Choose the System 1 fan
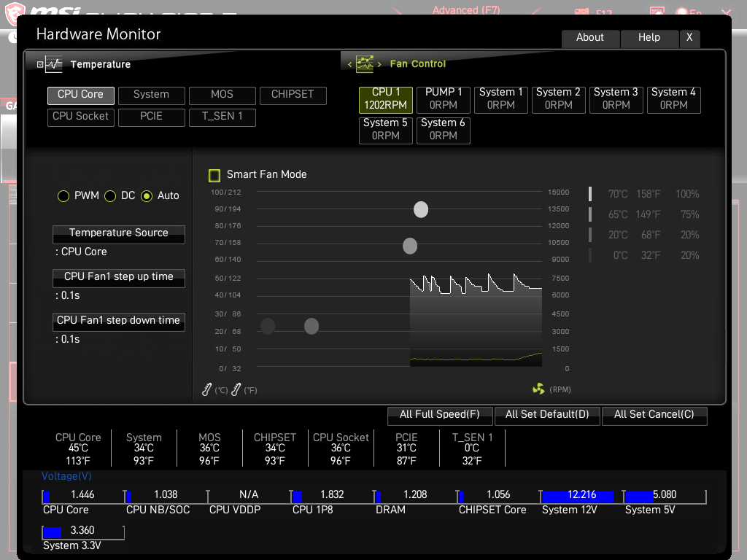 (x=500, y=99)
